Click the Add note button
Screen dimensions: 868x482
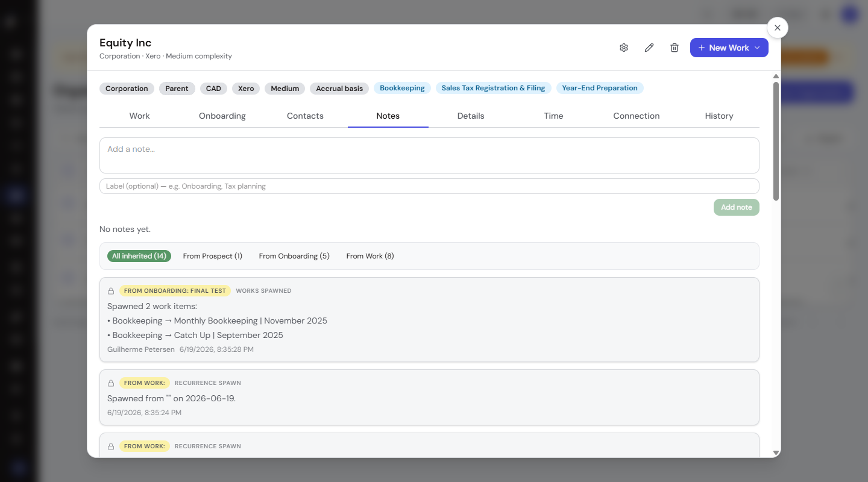point(737,207)
